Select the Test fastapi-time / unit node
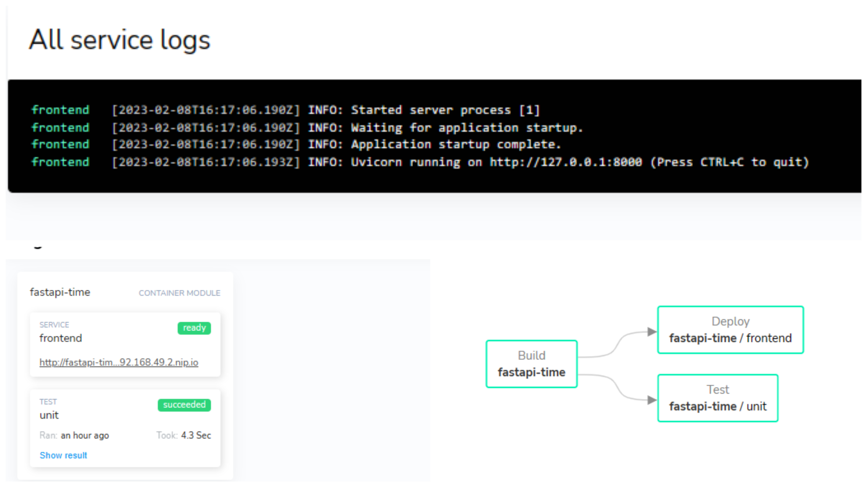The image size is (868, 488). [718, 398]
